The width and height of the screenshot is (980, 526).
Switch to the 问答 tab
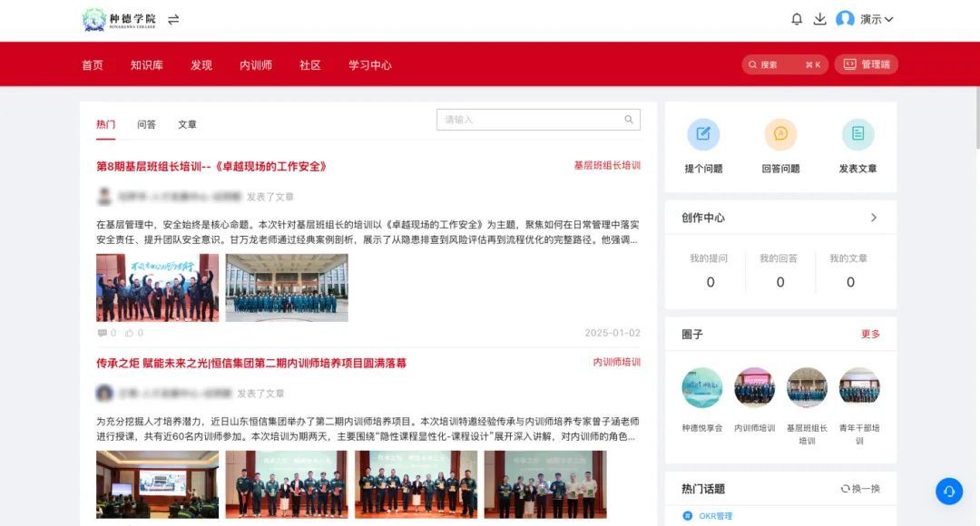(146, 125)
